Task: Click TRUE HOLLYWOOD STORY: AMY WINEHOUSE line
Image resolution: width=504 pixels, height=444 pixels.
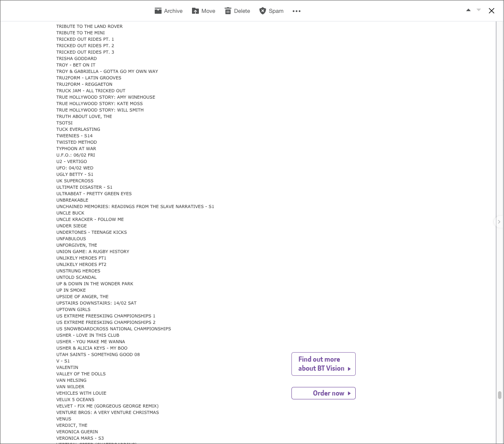Action: click(x=106, y=97)
